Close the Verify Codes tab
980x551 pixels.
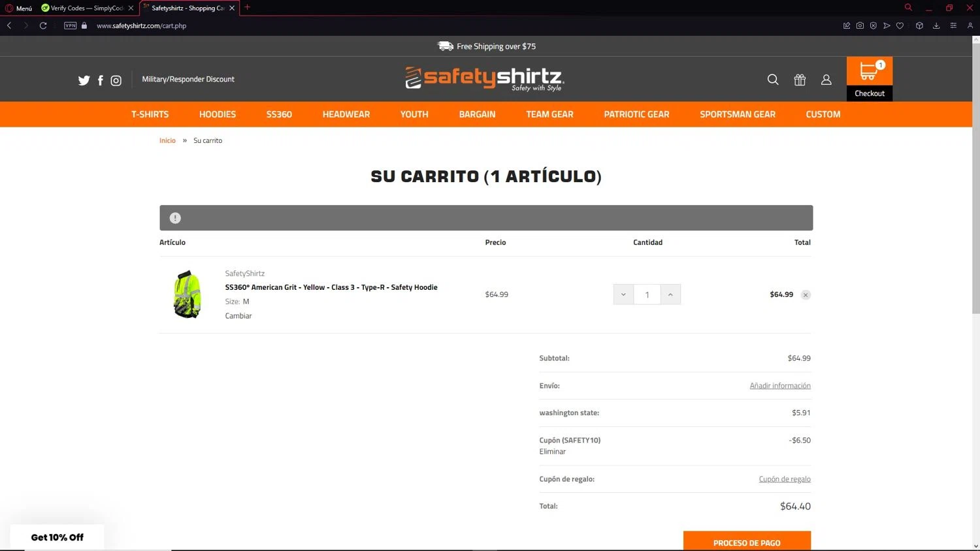131,8
